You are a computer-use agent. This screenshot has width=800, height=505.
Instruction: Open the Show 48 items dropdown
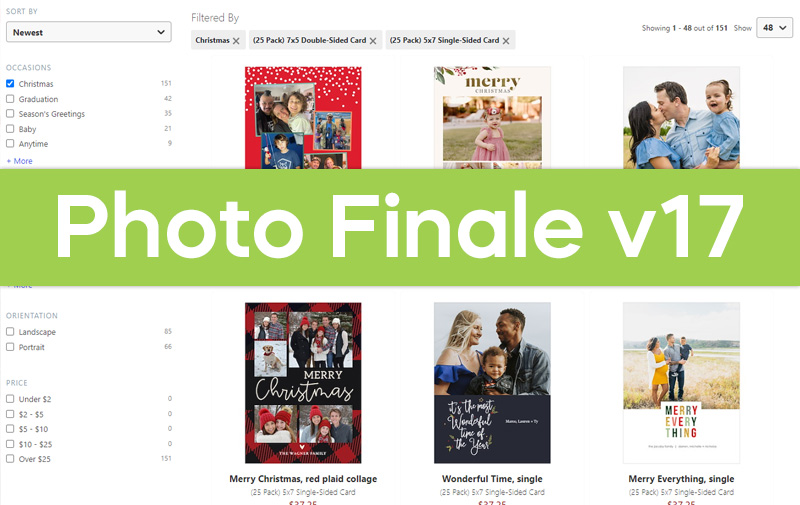click(774, 28)
